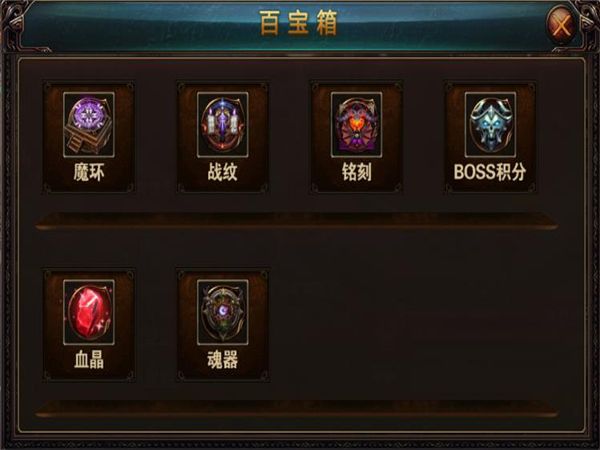Click the 百宝箱 title text
The image size is (600, 450).
298,23
